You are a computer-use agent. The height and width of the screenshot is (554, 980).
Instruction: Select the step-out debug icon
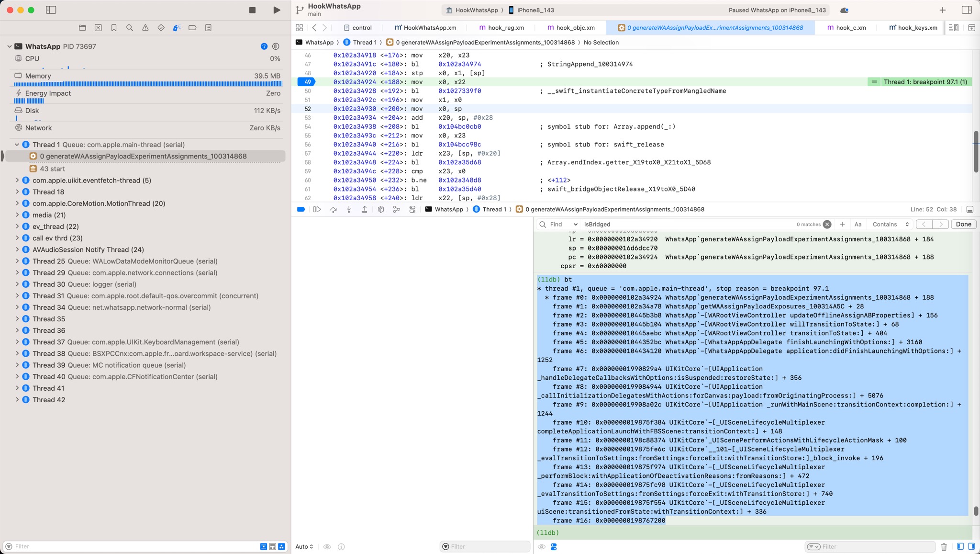point(364,209)
